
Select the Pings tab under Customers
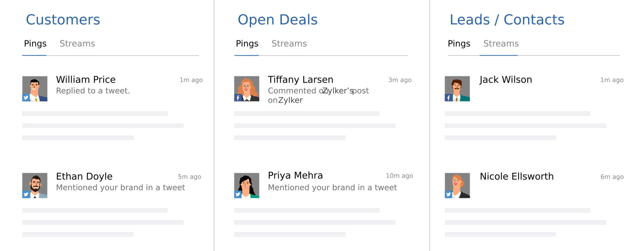(35, 44)
